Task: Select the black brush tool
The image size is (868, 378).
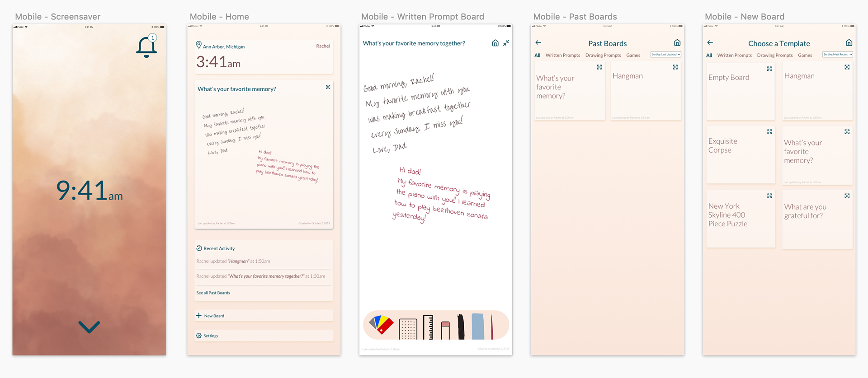Action: [x=461, y=327]
